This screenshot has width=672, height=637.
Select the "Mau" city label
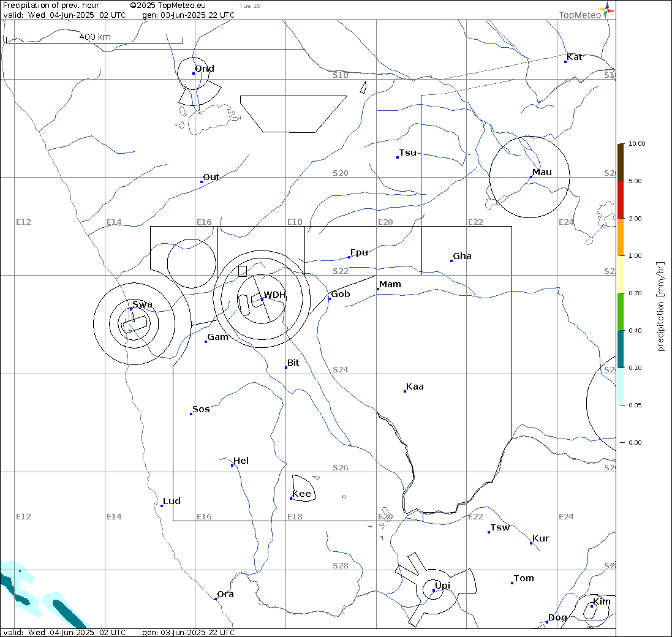point(542,172)
